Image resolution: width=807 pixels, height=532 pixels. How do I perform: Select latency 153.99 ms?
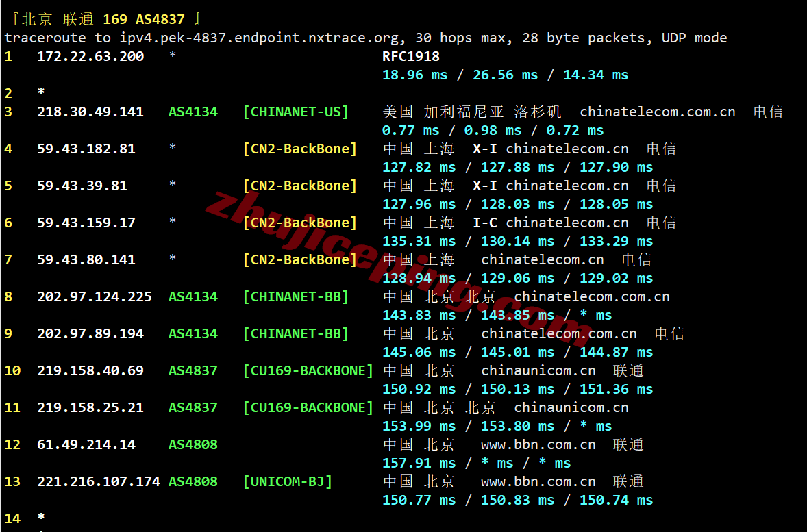point(419,427)
